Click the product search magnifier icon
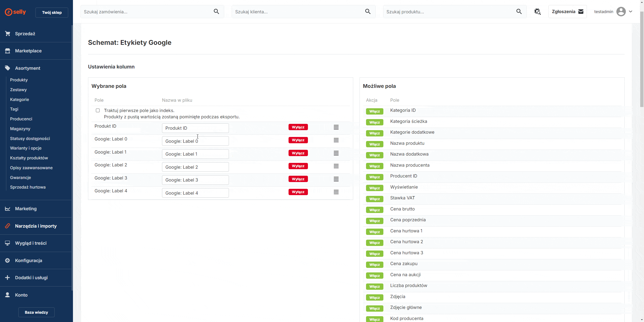Image resolution: width=644 pixels, height=322 pixels. tap(519, 12)
